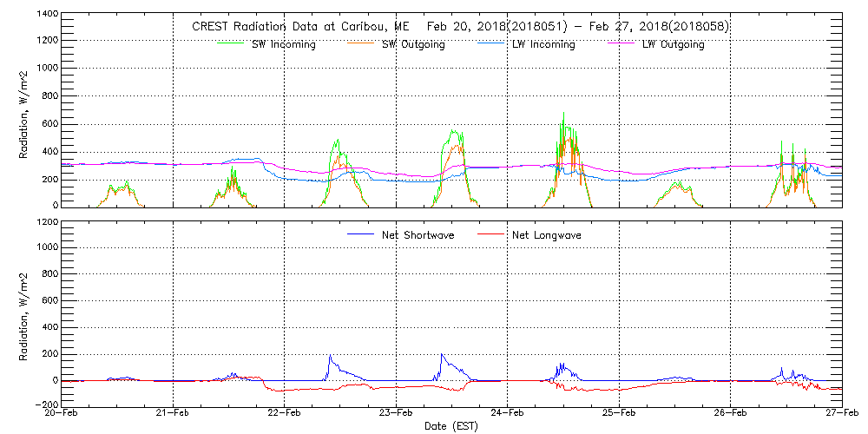Image resolution: width=868 pixels, height=434 pixels.
Task: Select the 26-Feb date tick label
Action: (731, 413)
